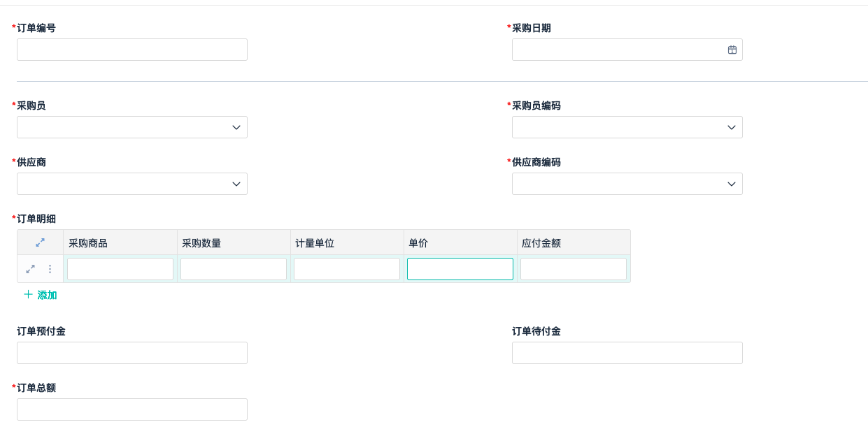
Task: Expand the first row of 订单明细
Action: pyautogui.click(x=30, y=269)
